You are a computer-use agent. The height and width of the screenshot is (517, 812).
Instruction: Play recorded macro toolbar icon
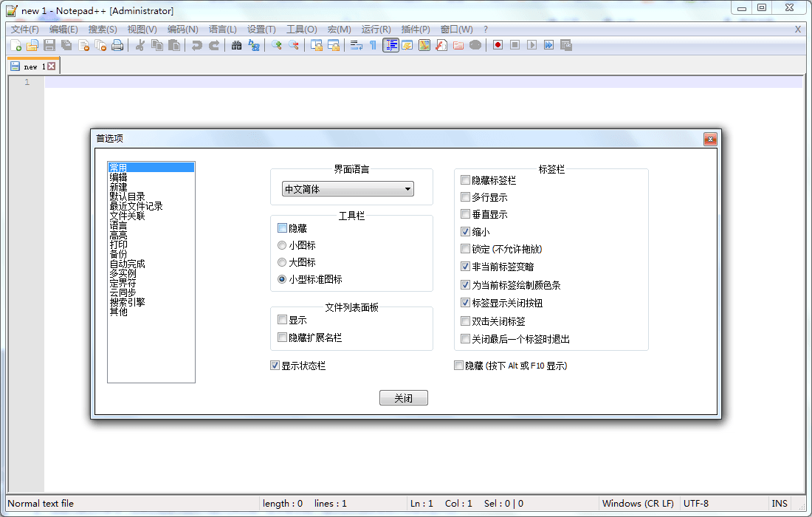531,46
